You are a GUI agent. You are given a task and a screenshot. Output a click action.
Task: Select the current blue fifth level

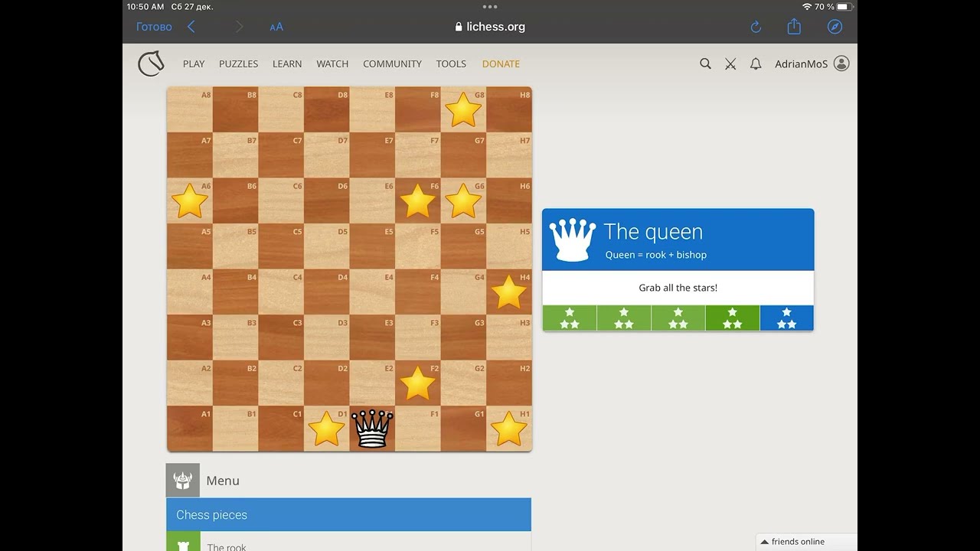[x=787, y=318]
